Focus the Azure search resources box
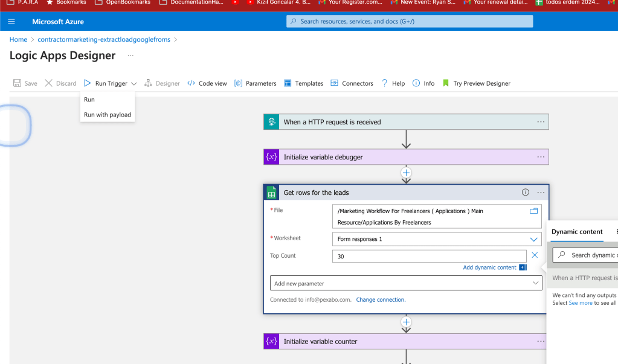 pos(410,21)
